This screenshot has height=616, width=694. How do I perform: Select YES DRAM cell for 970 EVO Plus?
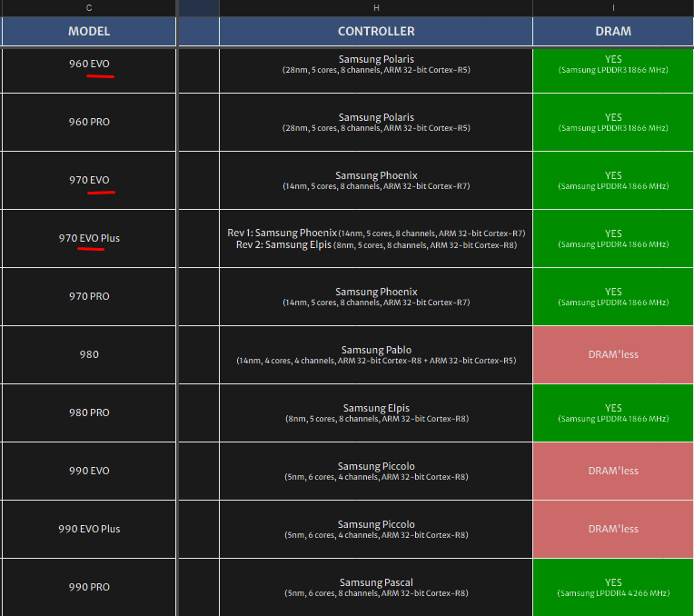point(613,239)
